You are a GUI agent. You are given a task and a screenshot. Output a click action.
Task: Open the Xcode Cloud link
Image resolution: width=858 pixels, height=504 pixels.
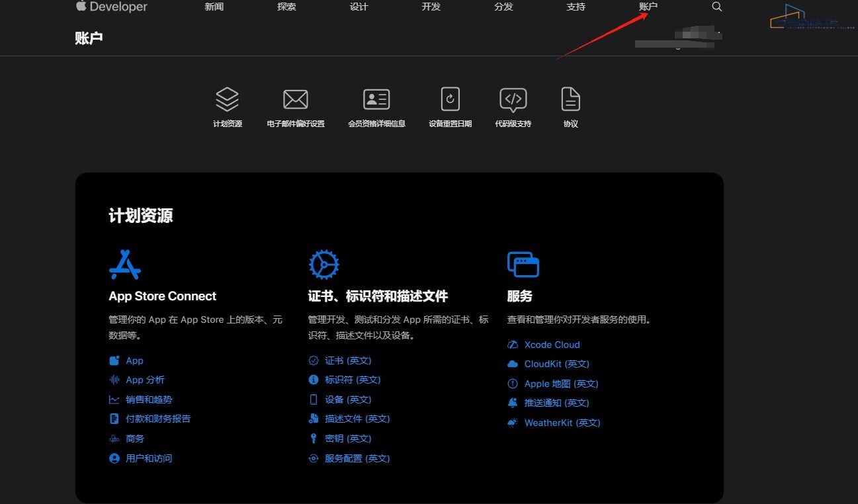pyautogui.click(x=552, y=345)
